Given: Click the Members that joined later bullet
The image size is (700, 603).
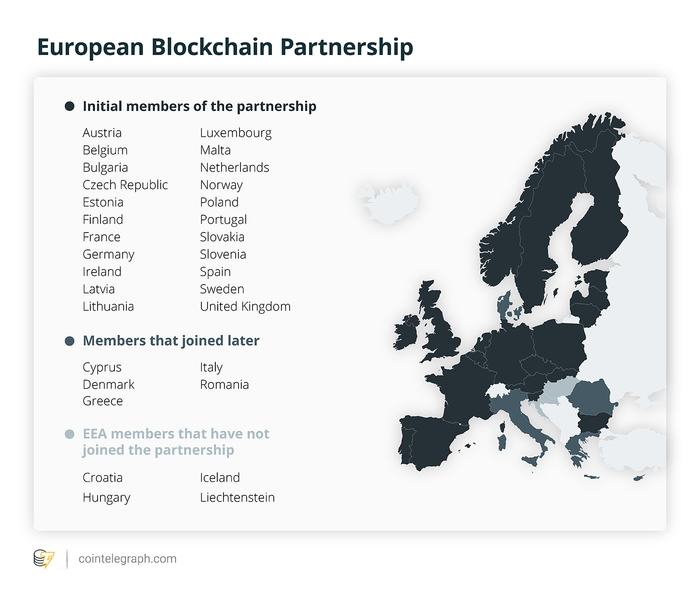Looking at the screenshot, I should tap(70, 341).
